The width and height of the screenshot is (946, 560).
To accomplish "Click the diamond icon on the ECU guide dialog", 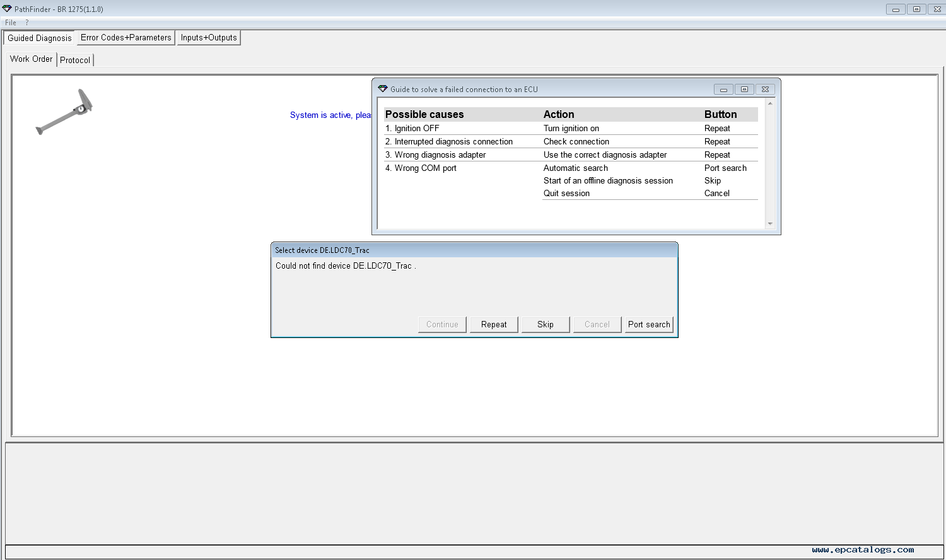I will point(382,89).
